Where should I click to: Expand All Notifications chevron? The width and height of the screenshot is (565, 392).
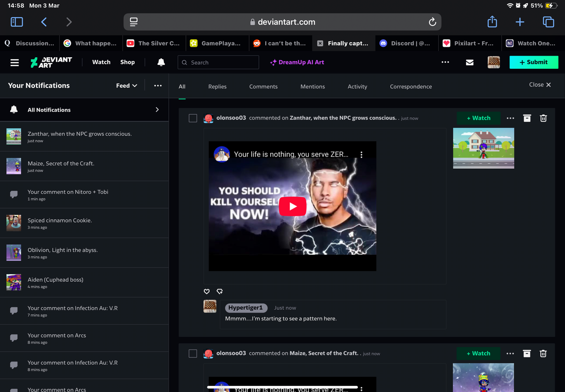tap(157, 110)
